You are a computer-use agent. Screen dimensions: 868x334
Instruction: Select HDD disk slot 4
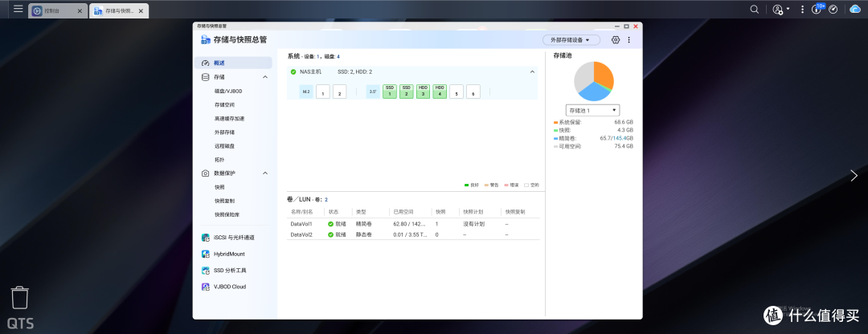440,92
